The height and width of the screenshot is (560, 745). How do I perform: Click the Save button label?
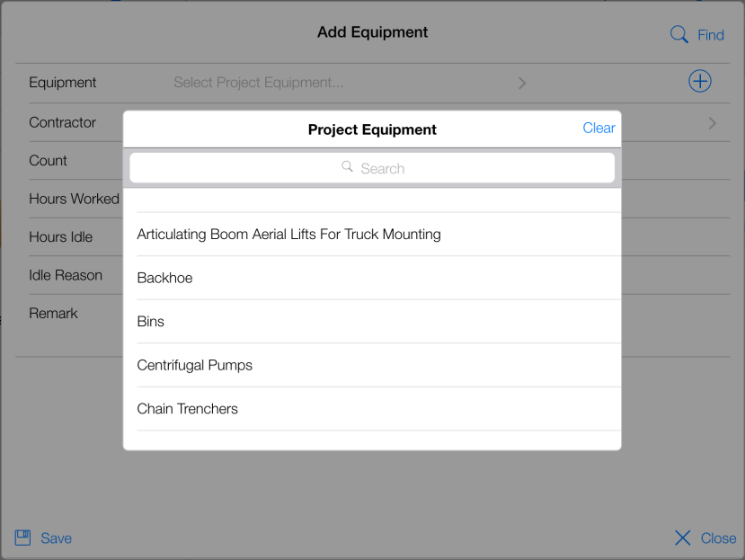point(56,538)
